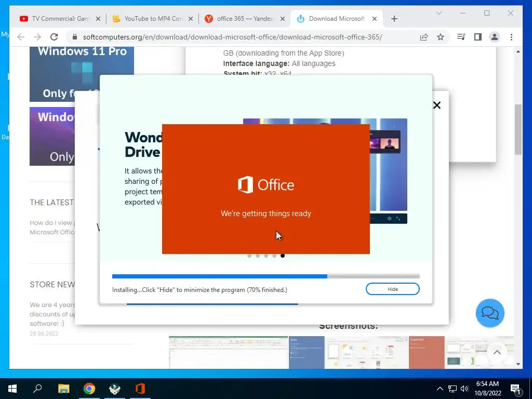Image resolution: width=532 pixels, height=399 pixels.
Task: Click the page scrollbar up arrow
Action: coord(518,51)
